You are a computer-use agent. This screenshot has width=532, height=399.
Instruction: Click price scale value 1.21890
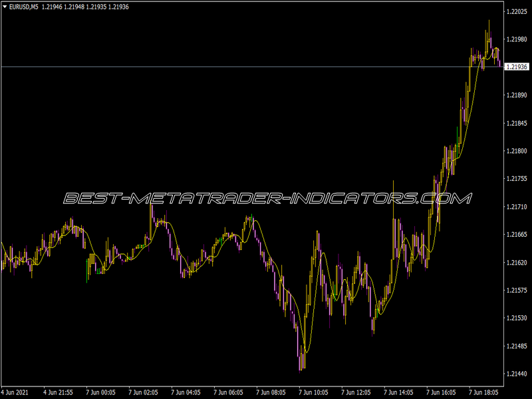pyautogui.click(x=517, y=95)
